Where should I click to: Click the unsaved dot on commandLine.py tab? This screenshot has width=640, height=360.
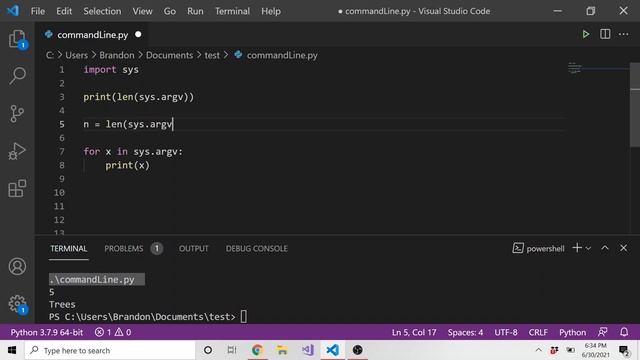click(x=138, y=34)
